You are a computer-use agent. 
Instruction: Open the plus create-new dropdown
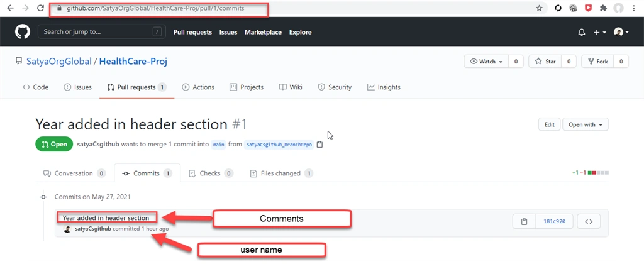[600, 33]
